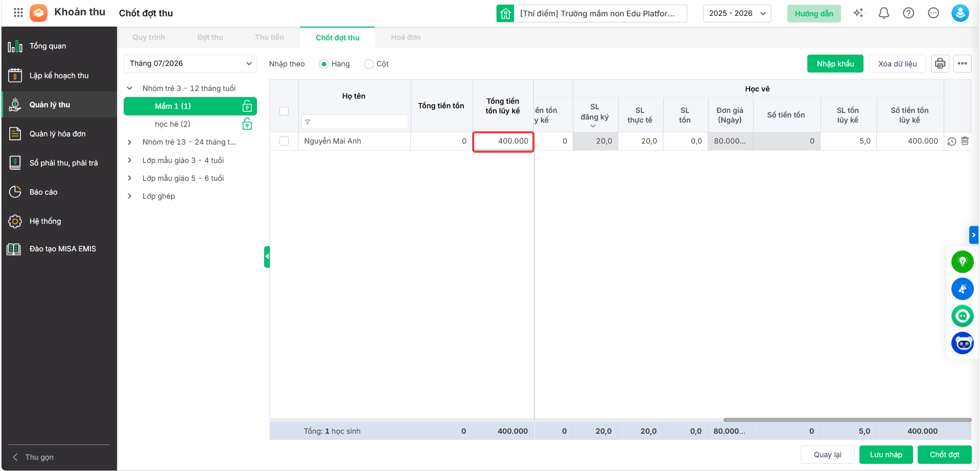Expand the blue right-side panel arrow
Viewport: 980px width, 471px height.
pyautogui.click(x=974, y=235)
